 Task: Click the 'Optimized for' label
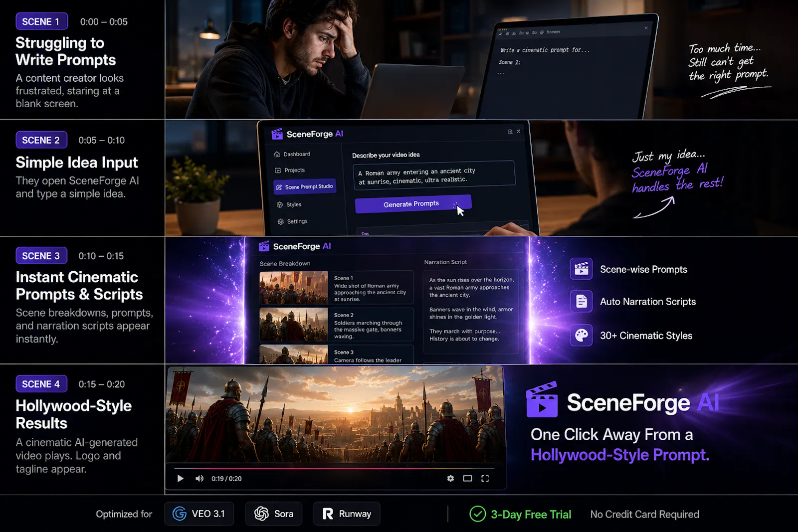coord(124,514)
